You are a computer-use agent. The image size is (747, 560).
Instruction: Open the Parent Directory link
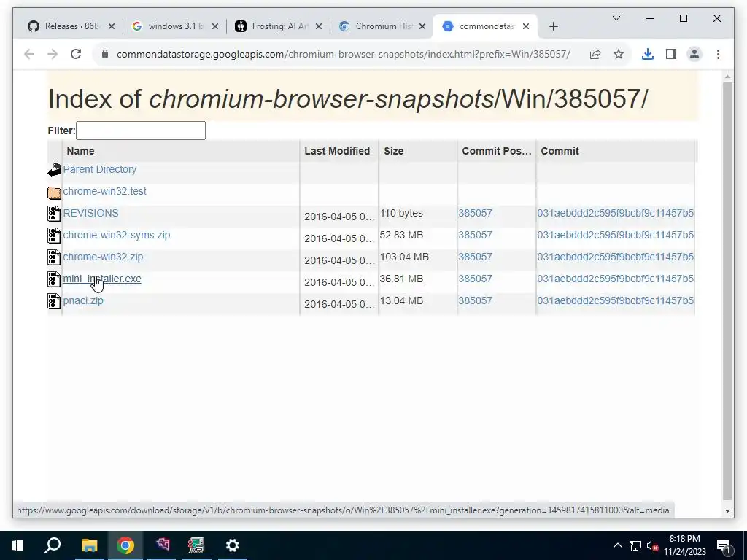coord(99,169)
